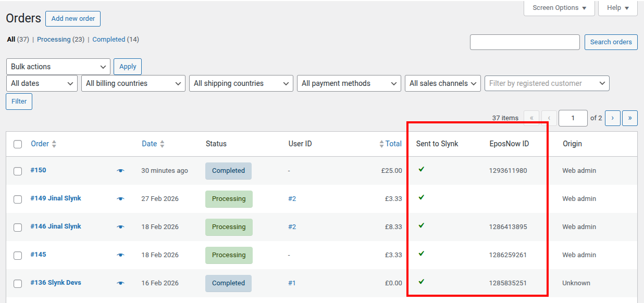
Task: Open preview eye for order #146
Action: click(120, 227)
